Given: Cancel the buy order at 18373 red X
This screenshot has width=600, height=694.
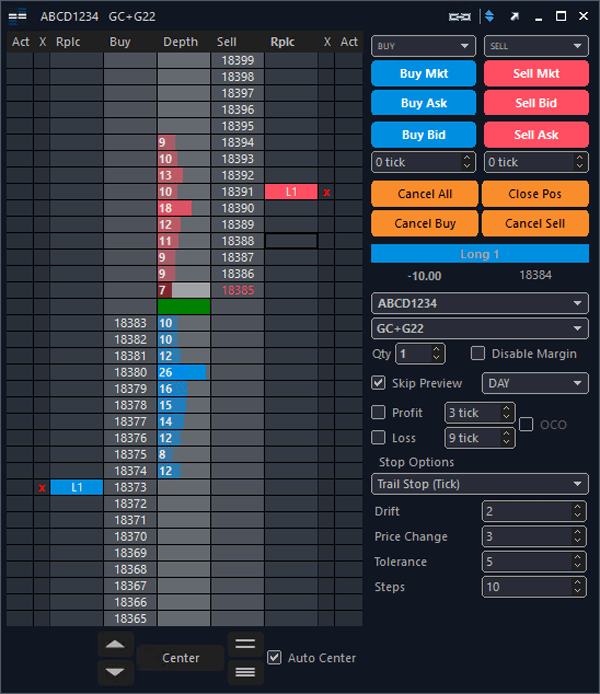Looking at the screenshot, I should (x=42, y=488).
